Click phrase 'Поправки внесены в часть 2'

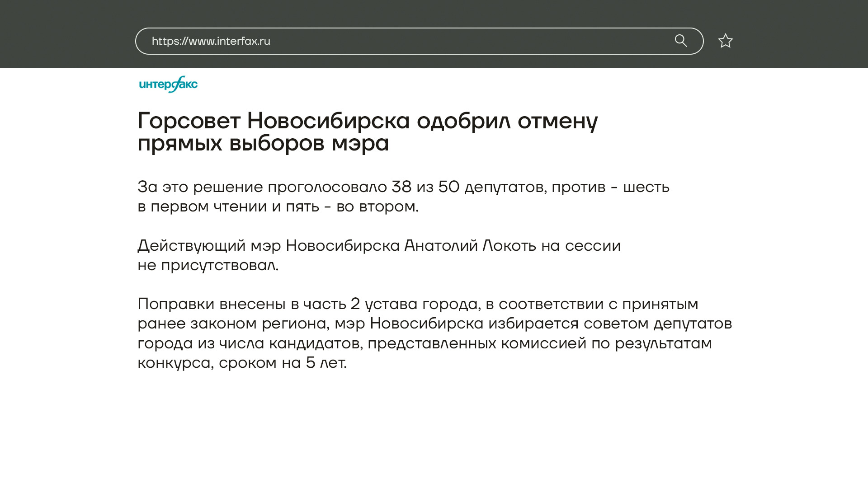(248, 304)
